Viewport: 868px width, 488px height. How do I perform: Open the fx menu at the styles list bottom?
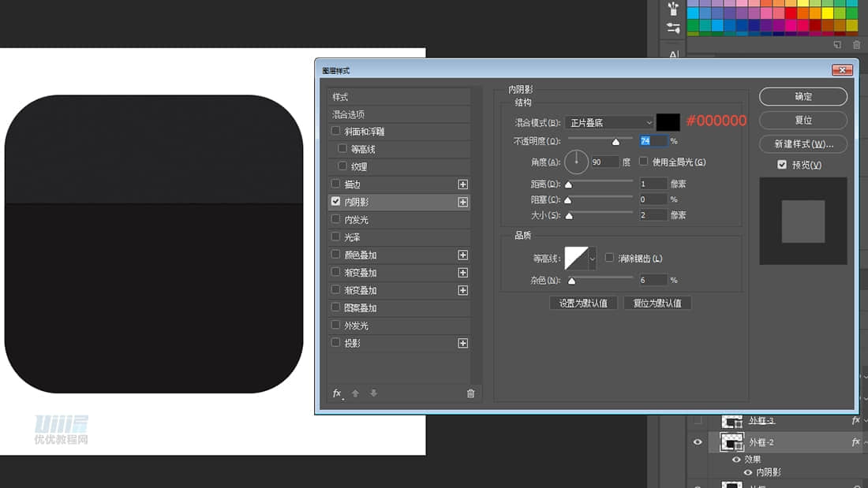click(337, 393)
